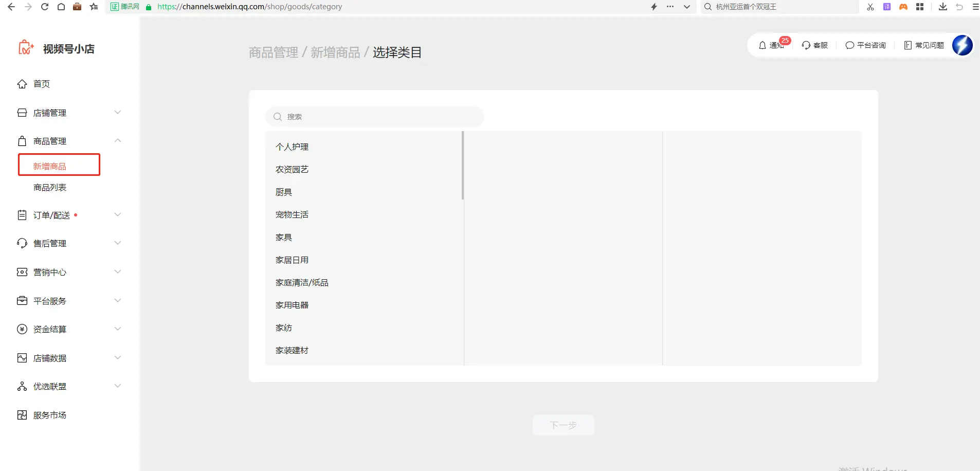Select 新增商品 in the sidebar
This screenshot has width=980, height=471.
point(50,166)
